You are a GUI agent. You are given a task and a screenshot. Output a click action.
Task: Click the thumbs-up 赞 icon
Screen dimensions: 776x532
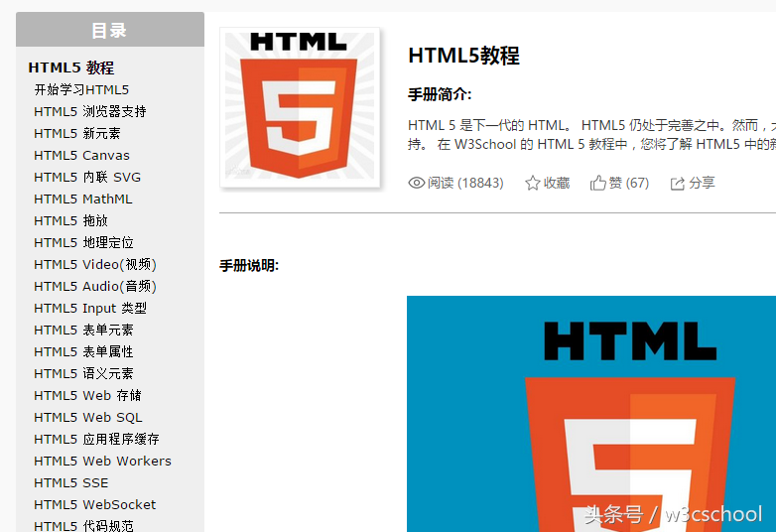(597, 183)
